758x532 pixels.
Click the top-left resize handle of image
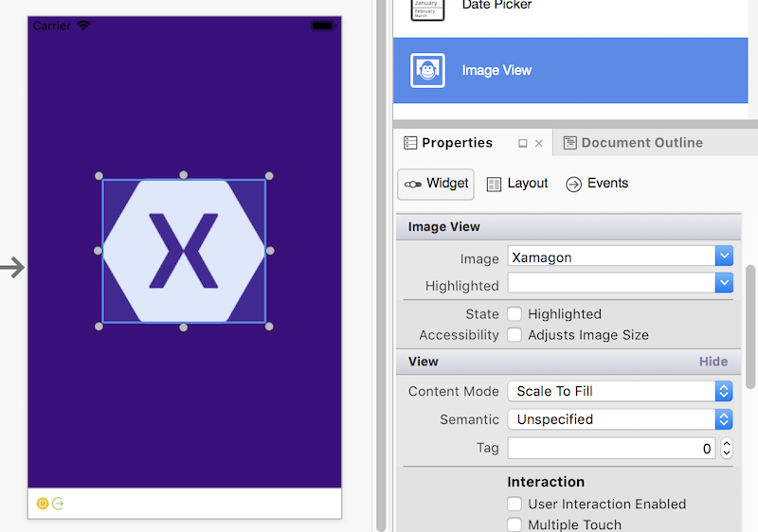(99, 176)
